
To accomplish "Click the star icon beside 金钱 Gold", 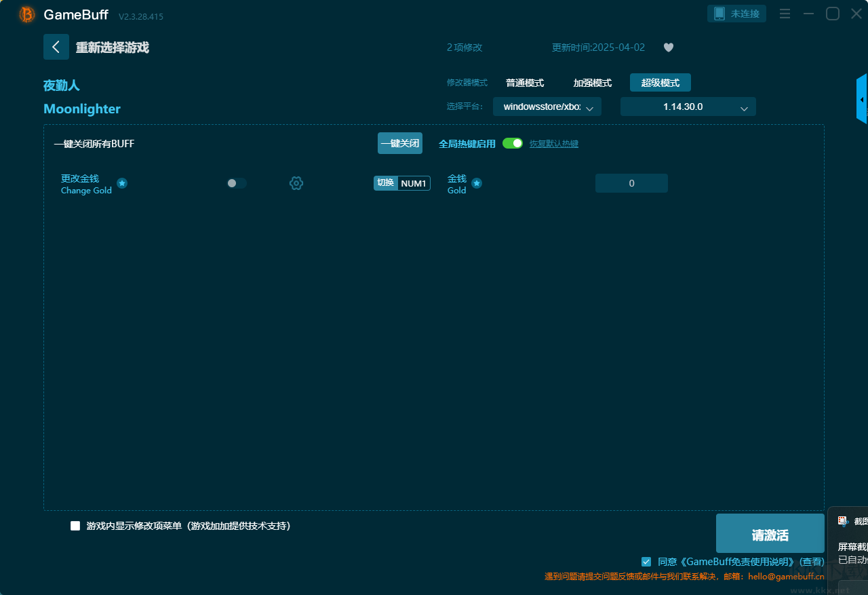I will 477,183.
